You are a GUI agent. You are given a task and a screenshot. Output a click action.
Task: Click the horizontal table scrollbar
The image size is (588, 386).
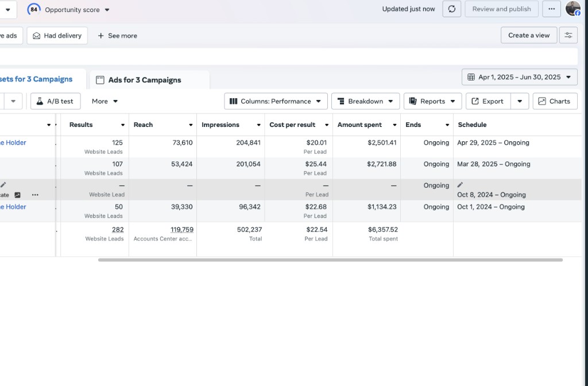coord(330,260)
